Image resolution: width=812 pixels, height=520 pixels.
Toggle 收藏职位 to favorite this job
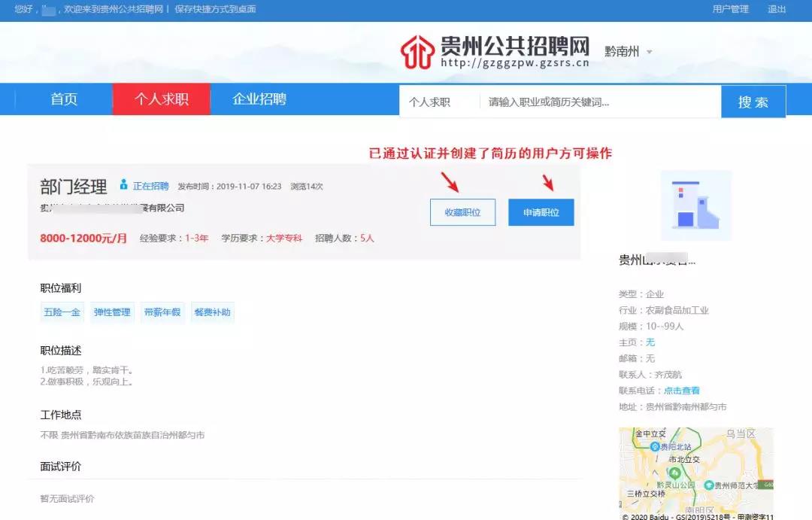point(462,212)
